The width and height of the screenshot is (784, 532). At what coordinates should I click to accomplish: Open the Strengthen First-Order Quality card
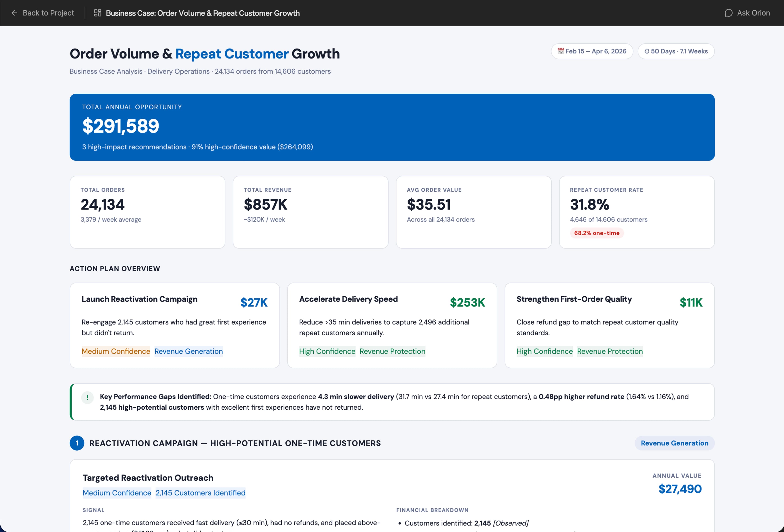coord(609,325)
